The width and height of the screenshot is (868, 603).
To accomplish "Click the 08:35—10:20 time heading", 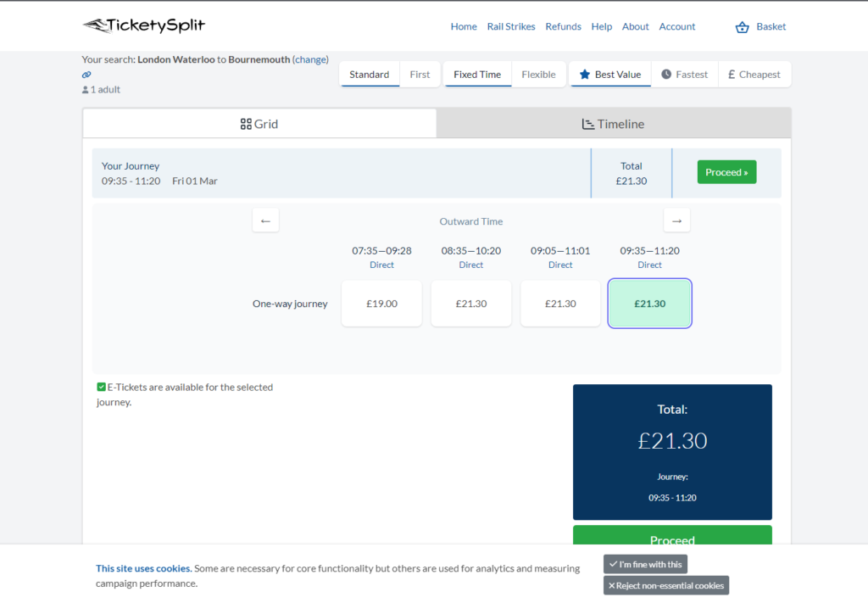I will (x=471, y=251).
